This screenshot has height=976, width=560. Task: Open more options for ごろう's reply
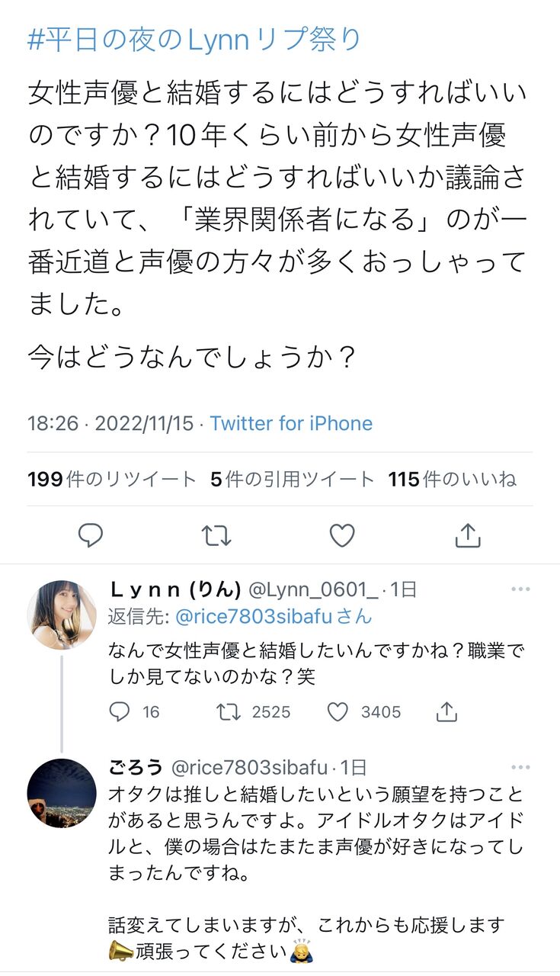tap(520, 767)
